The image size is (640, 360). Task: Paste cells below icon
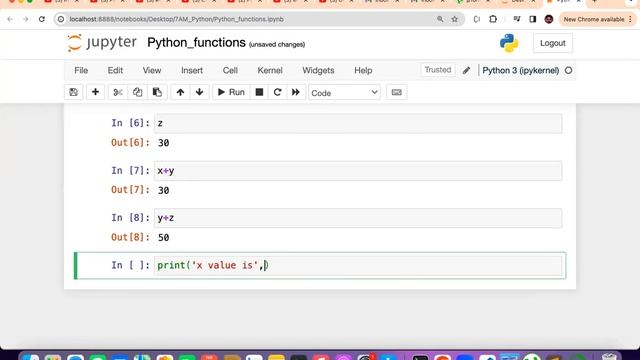[157, 92]
